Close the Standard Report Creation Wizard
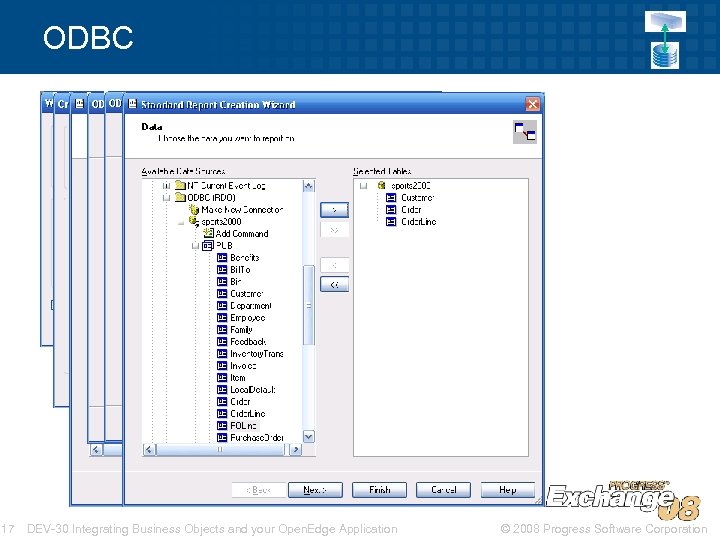This screenshot has height=540, width=720. pos(533,104)
